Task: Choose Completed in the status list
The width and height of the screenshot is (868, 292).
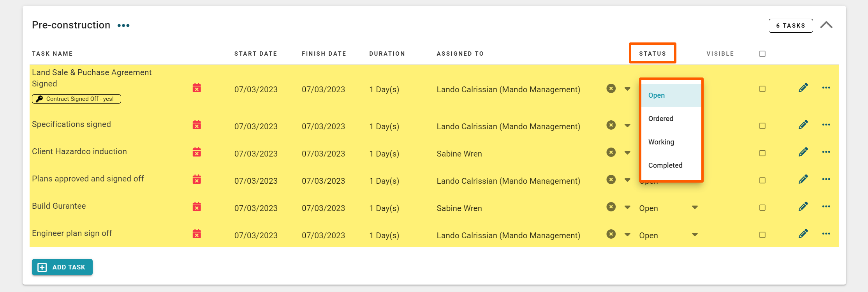Action: (665, 165)
